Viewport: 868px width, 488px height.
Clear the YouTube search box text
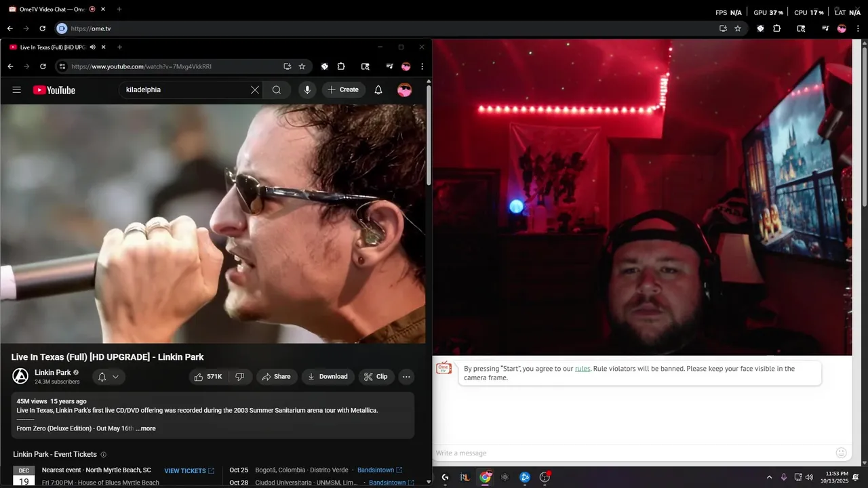(255, 90)
